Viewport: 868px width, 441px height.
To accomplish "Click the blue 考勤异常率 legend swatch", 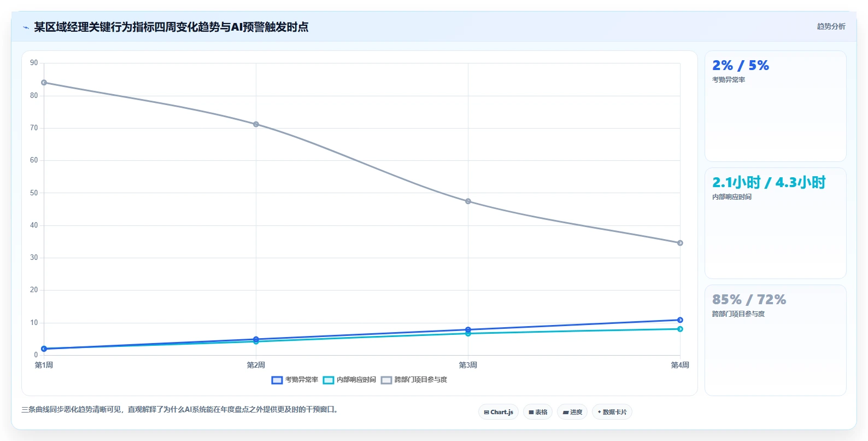I will click(277, 380).
